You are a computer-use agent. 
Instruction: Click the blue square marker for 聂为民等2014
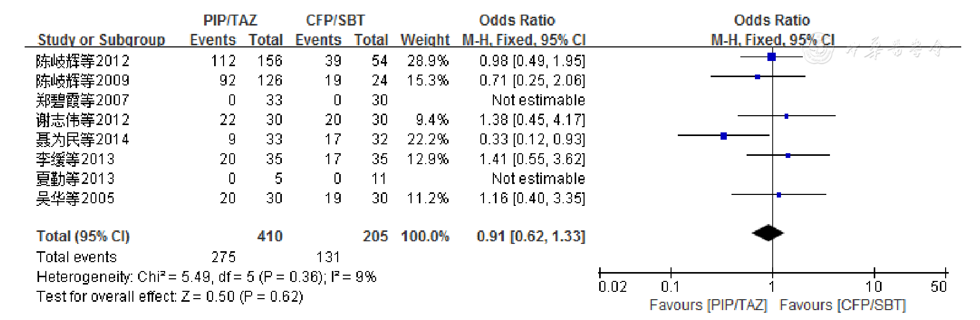click(x=724, y=136)
